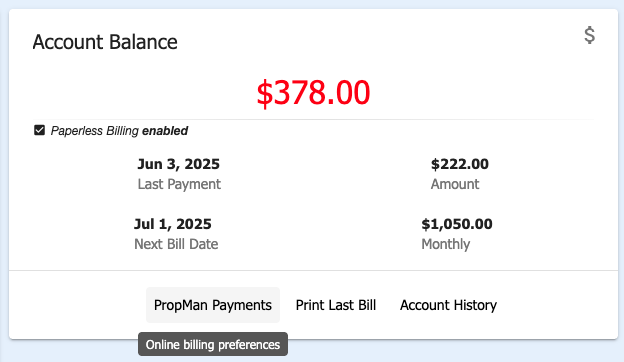This screenshot has width=624, height=362.
Task: Click the $378.00 balance amount
Action: [x=313, y=93]
